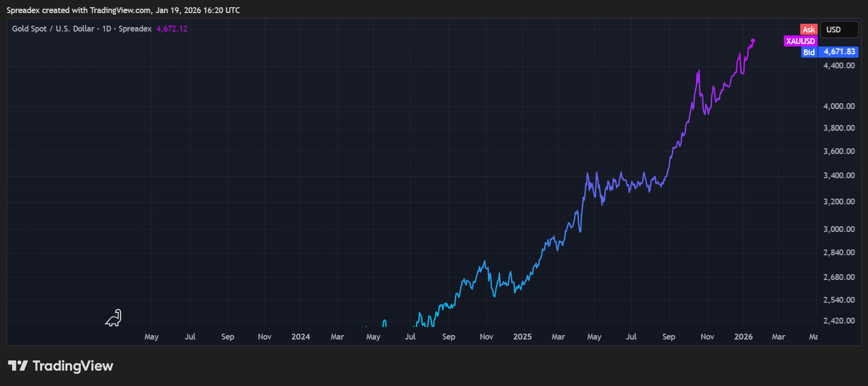The image size is (868, 386).
Task: Click the Bid price label
Action: (809, 52)
